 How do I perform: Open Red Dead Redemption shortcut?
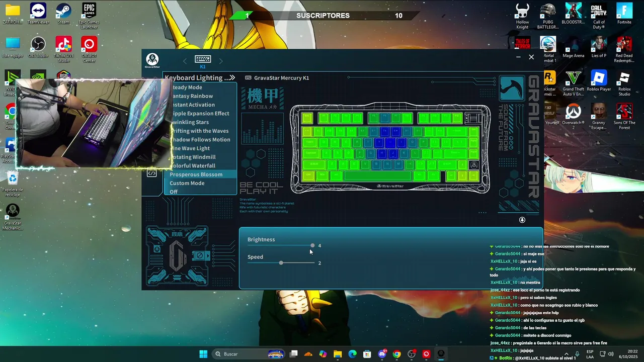click(624, 49)
